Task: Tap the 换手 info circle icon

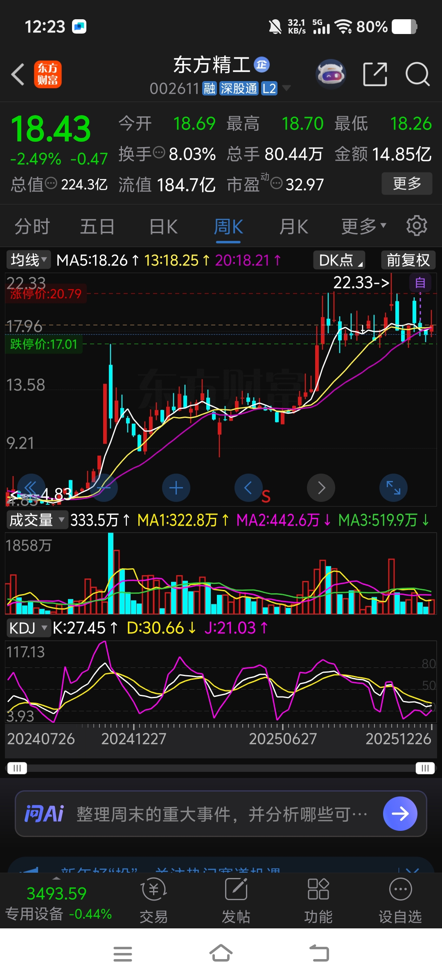Action: (159, 153)
